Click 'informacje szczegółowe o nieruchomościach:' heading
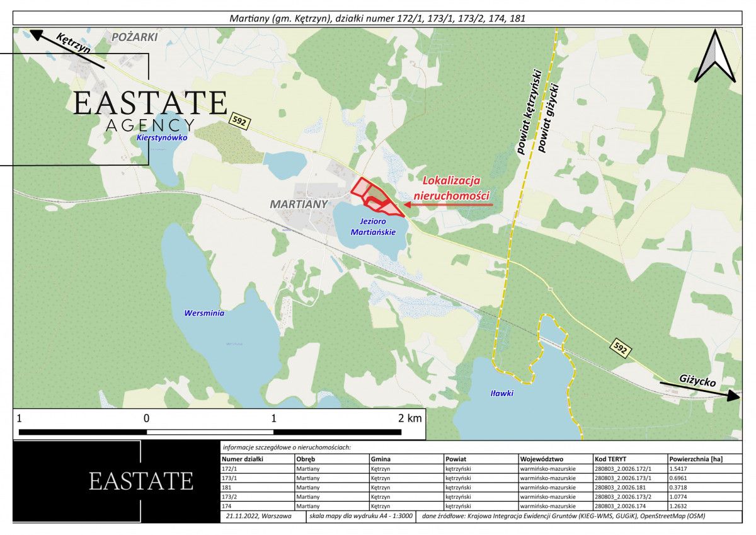Viewport: 756px width, 535px height. point(287,447)
